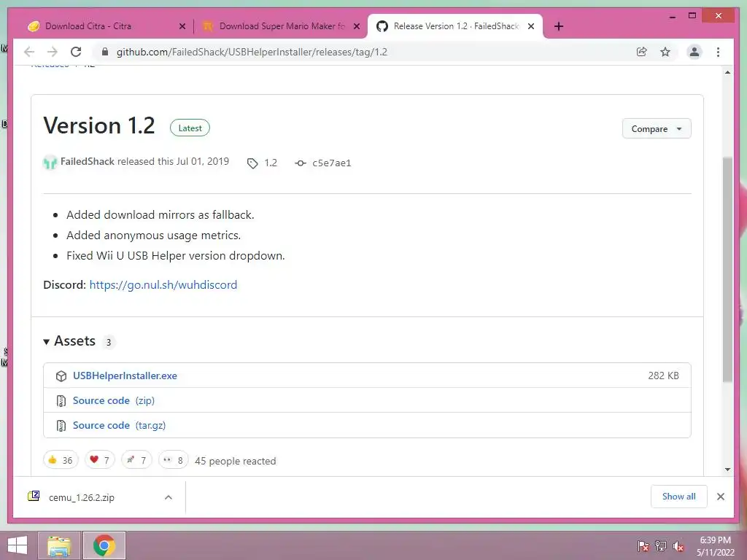Click the scrollbar up arrow
This screenshot has height=560, width=747.
[727, 73]
